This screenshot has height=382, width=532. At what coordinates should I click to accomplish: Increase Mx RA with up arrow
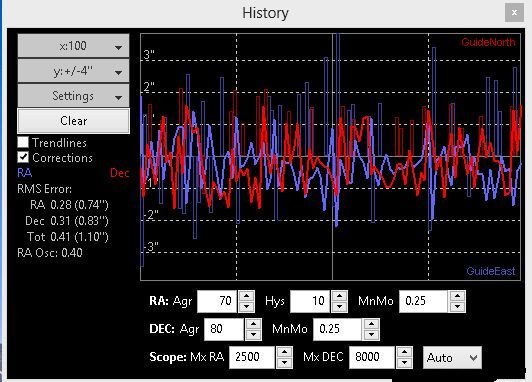[x=284, y=352]
